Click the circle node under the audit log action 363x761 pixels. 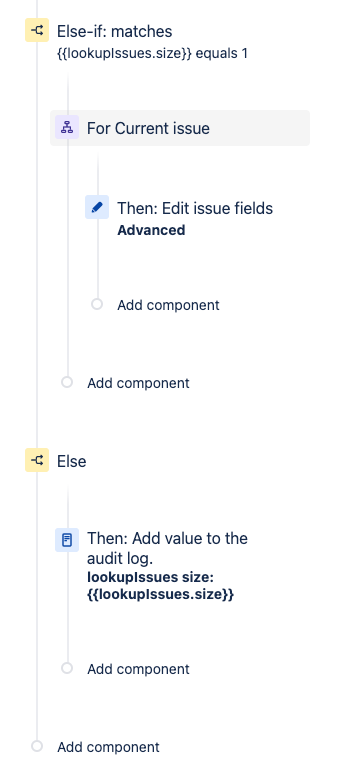tap(67, 668)
